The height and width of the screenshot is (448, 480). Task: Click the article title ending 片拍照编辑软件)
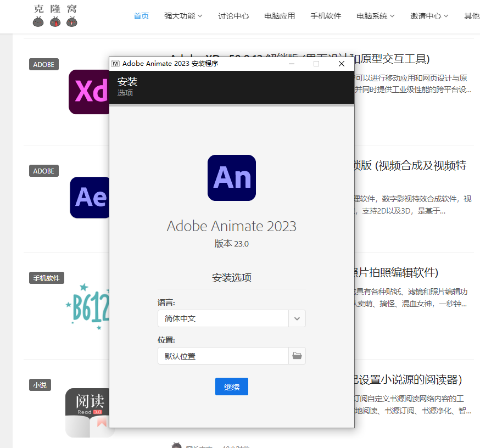[396, 272]
